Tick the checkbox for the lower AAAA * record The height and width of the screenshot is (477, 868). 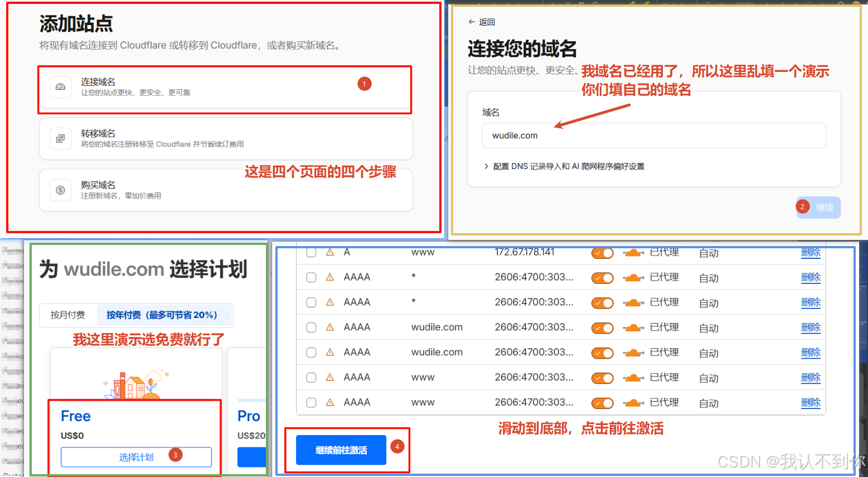click(x=312, y=302)
